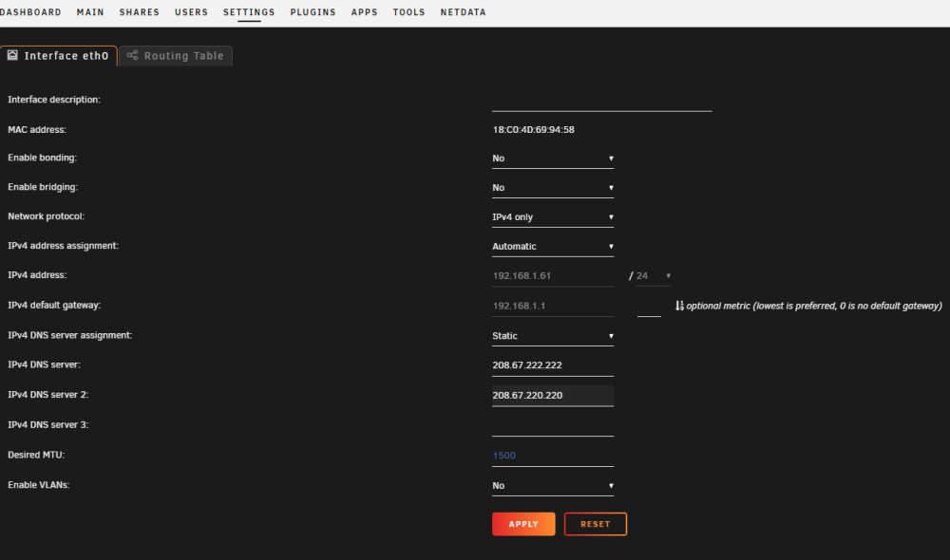This screenshot has width=950, height=560.
Task: Open the Enable bridging dropdown
Action: click(553, 188)
